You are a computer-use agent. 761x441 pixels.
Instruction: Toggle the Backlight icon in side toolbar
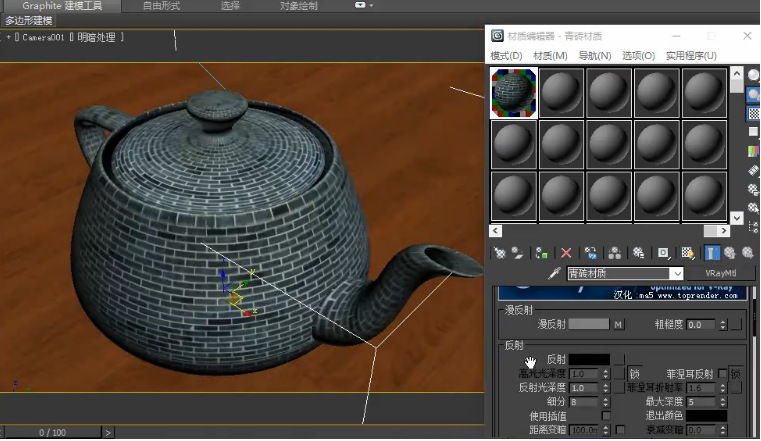pyautogui.click(x=753, y=94)
